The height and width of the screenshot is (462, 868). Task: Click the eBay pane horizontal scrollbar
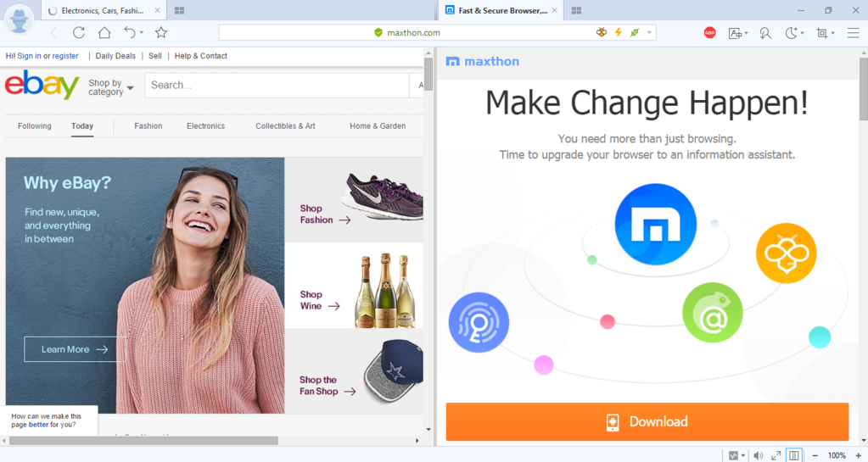point(143,441)
